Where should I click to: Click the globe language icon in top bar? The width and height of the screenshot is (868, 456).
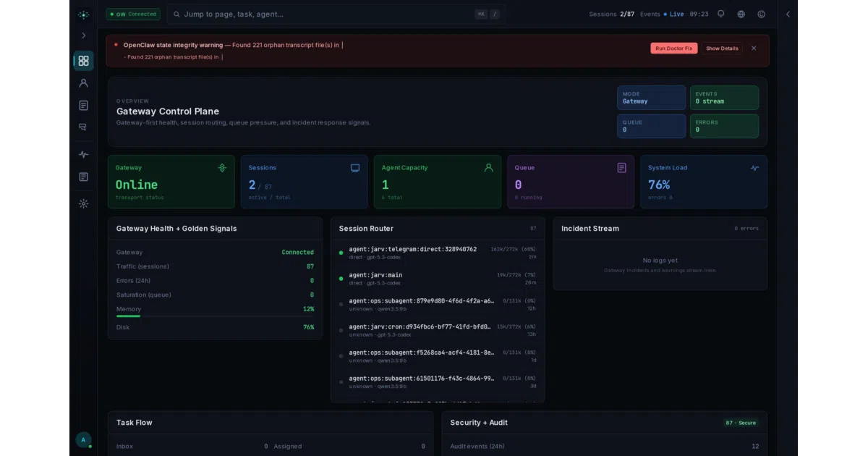pos(741,14)
